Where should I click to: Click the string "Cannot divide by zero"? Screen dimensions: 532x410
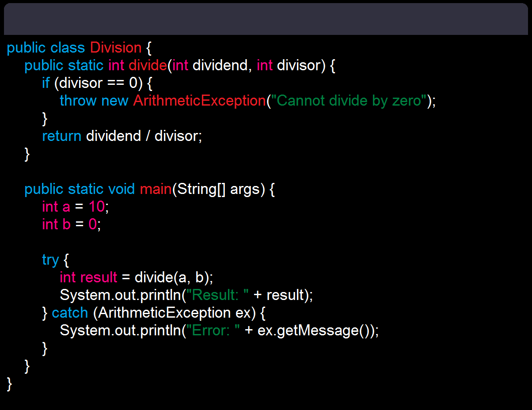click(348, 101)
